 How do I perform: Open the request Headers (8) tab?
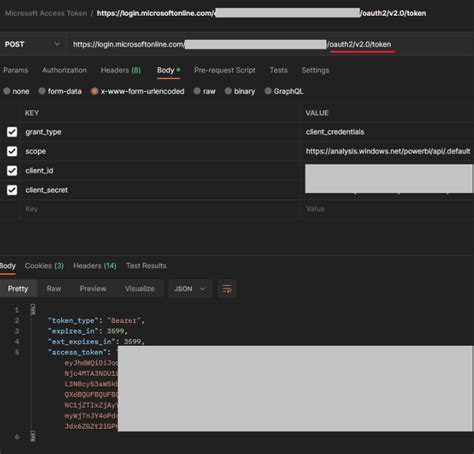click(x=121, y=70)
